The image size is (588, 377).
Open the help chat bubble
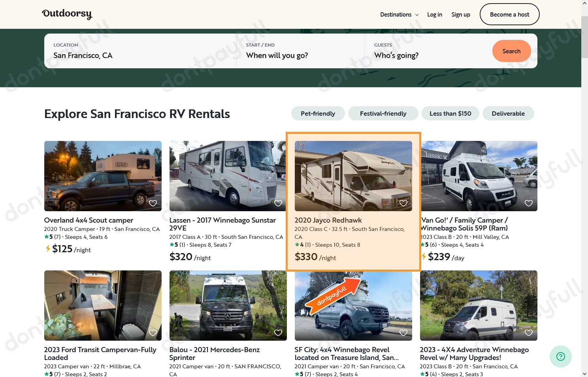click(x=560, y=356)
